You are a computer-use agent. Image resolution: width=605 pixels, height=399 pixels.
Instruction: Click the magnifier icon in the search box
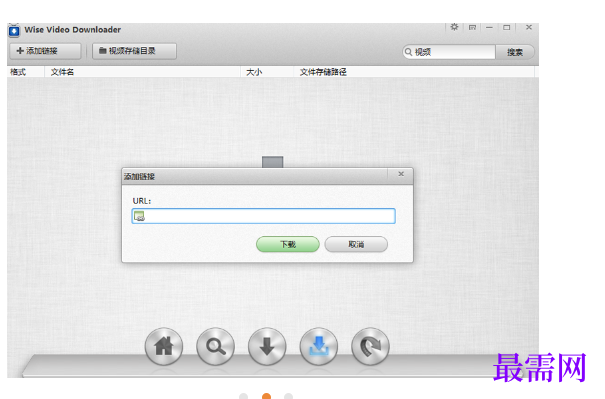(x=408, y=52)
